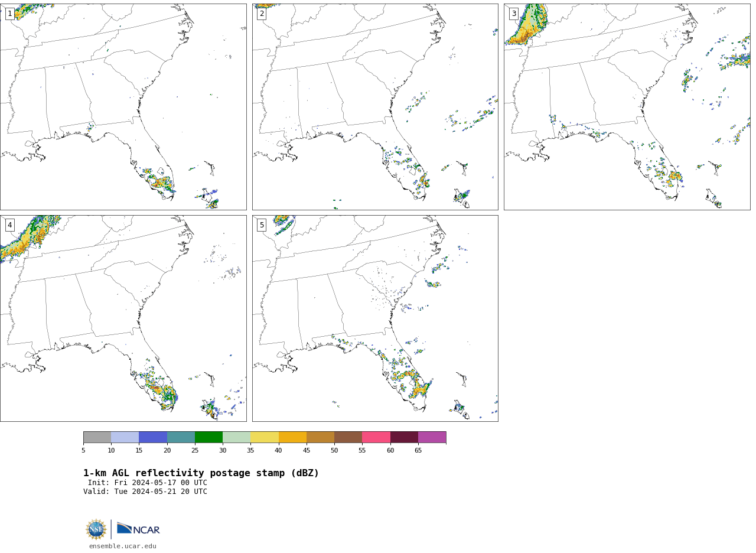Image resolution: width=756 pixels, height=553 pixels.
Task: Click the gray 5-10 dBZ colorbar swatch
Action: click(x=97, y=437)
